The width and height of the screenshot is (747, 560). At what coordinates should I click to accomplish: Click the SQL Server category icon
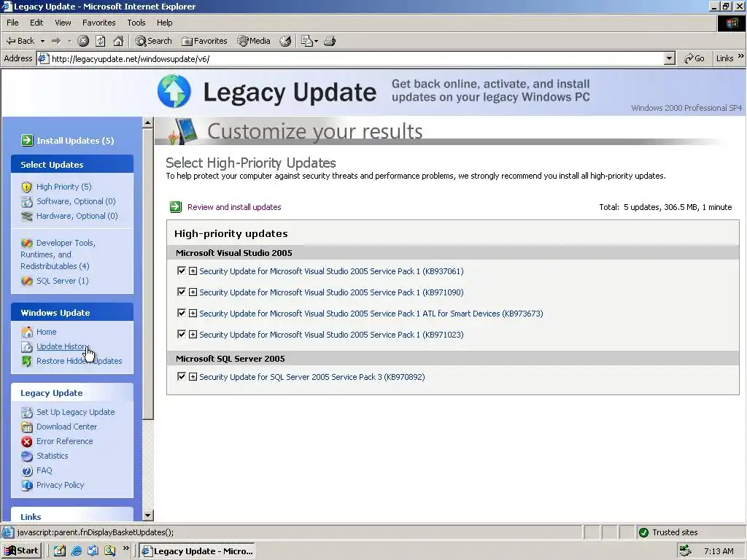point(27,281)
